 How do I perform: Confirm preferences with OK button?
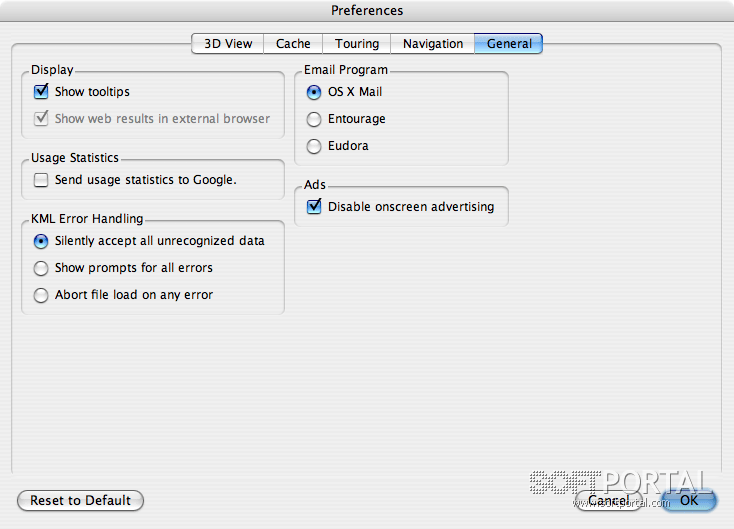[x=689, y=500]
